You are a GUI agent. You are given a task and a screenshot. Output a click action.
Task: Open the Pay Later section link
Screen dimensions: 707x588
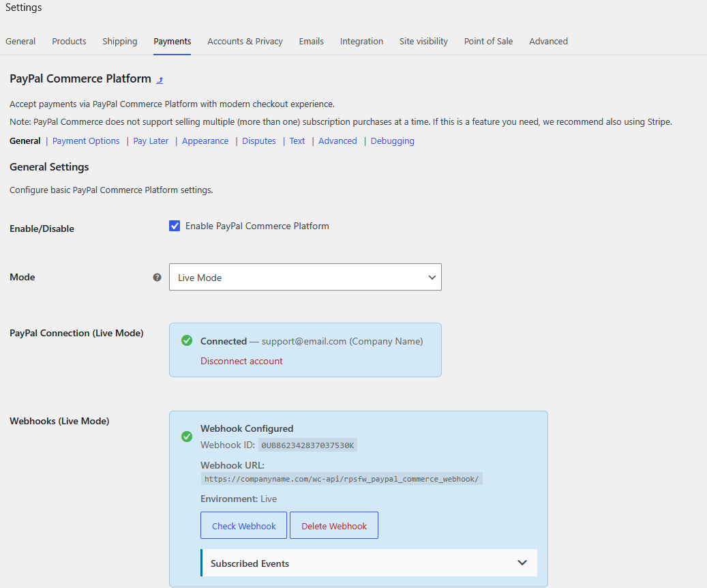coord(151,141)
